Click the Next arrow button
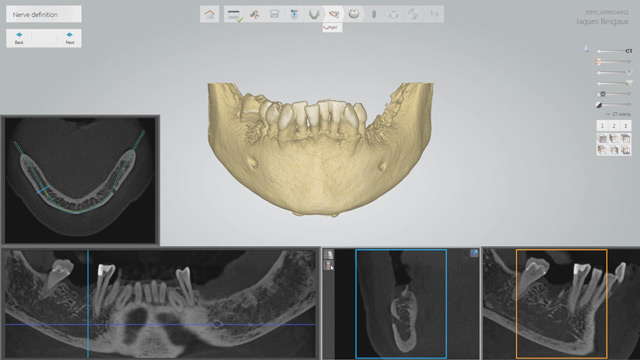 coord(69,38)
